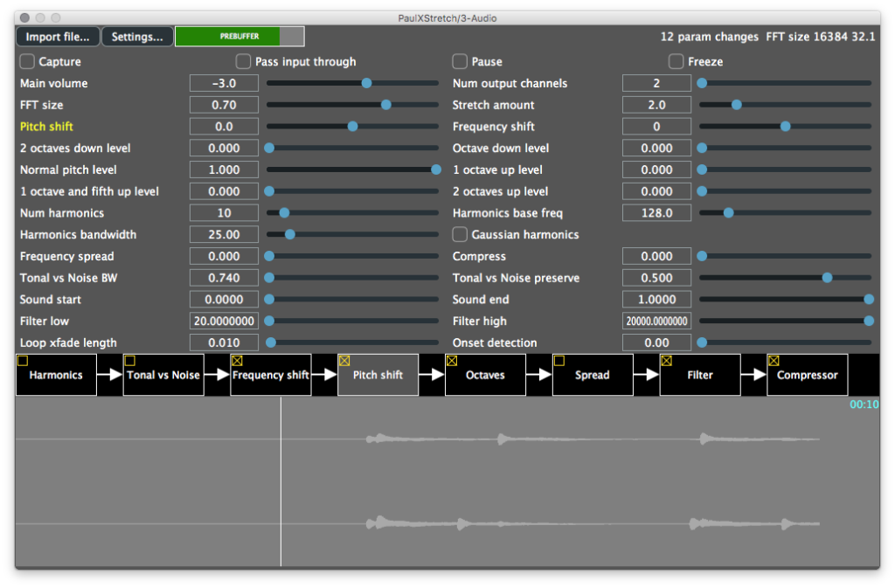895x588 pixels.
Task: Select the Compressor module box
Action: (x=807, y=376)
